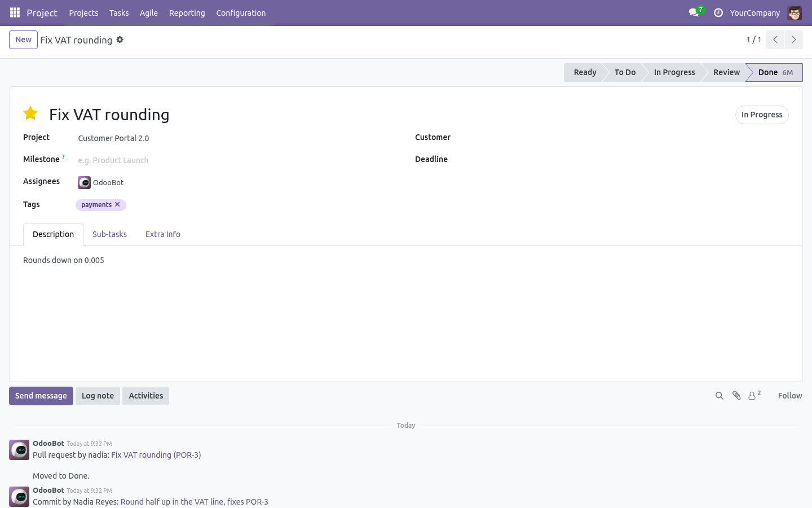
Task: Click OdooBot assignee avatar
Action: coord(84,182)
